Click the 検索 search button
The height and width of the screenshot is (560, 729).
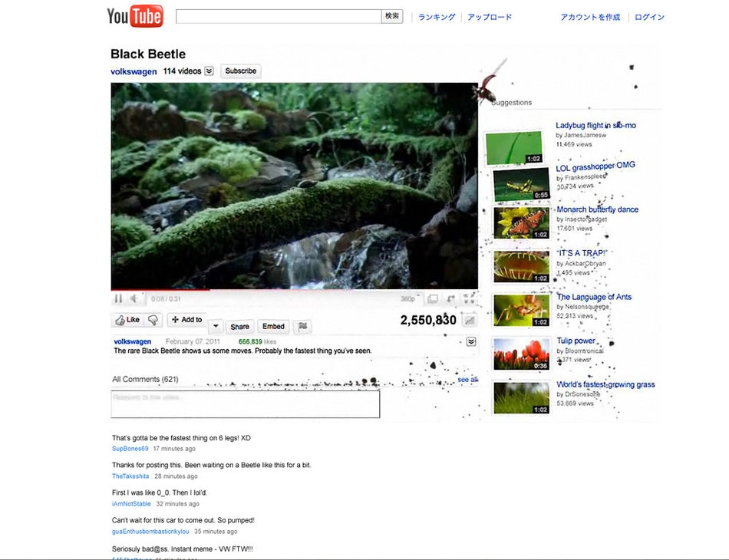tap(392, 16)
